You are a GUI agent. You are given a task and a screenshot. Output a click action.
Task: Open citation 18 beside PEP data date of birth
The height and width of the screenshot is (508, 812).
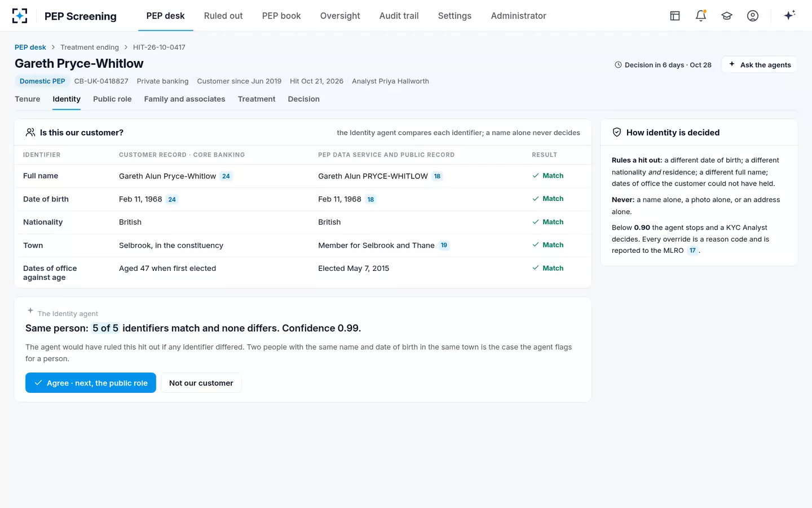click(370, 199)
